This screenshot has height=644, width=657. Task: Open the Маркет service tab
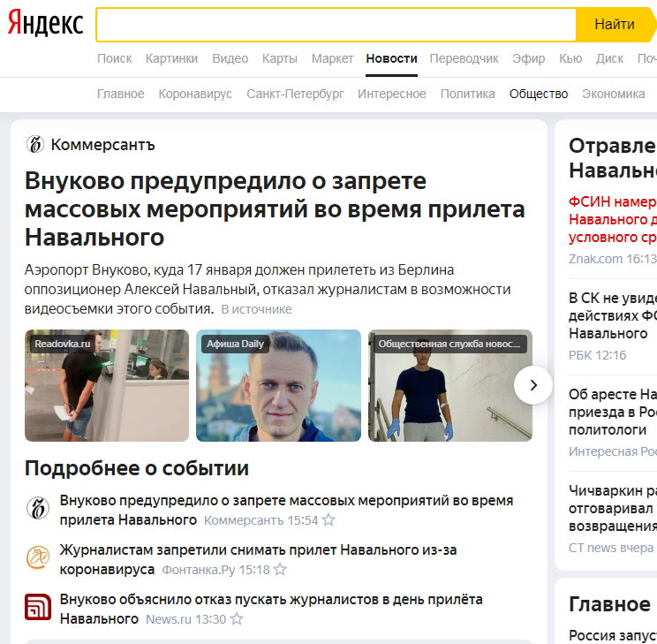pos(332,58)
